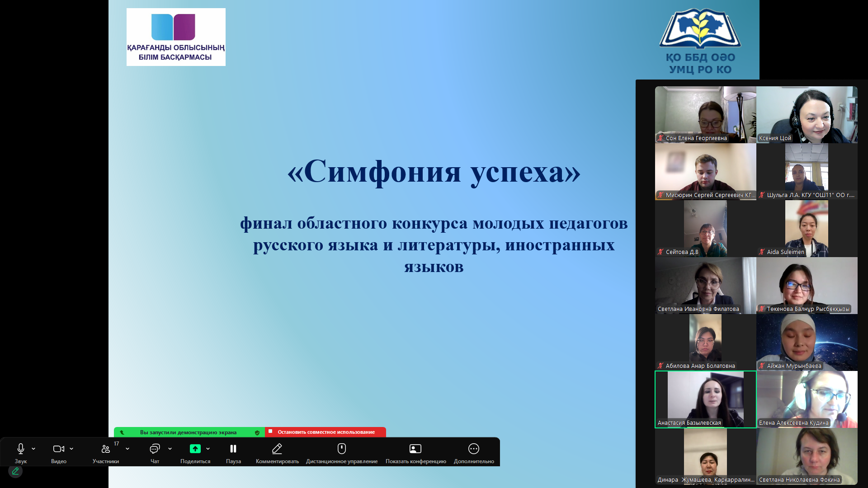This screenshot has height=488, width=868.
Task: Expand video options arrow next to Видео
Action: (71, 449)
